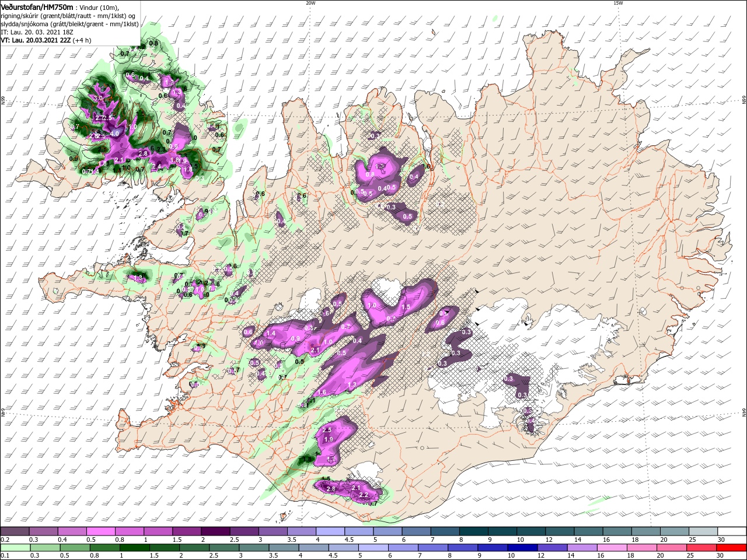The height and width of the screenshot is (560, 747).
Task: Click upper legend swatch between 0.2 and 0.3
Action: [15, 531]
